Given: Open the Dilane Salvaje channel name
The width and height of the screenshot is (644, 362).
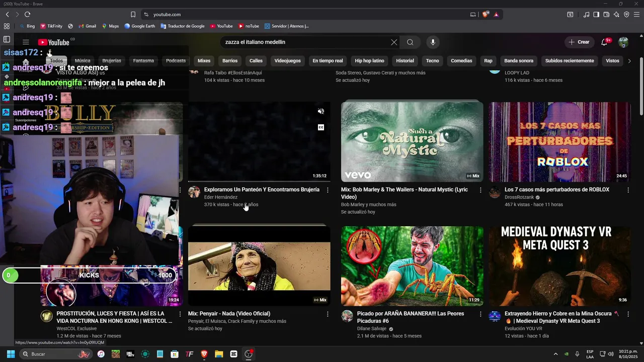Looking at the screenshot, I should coord(372,329).
